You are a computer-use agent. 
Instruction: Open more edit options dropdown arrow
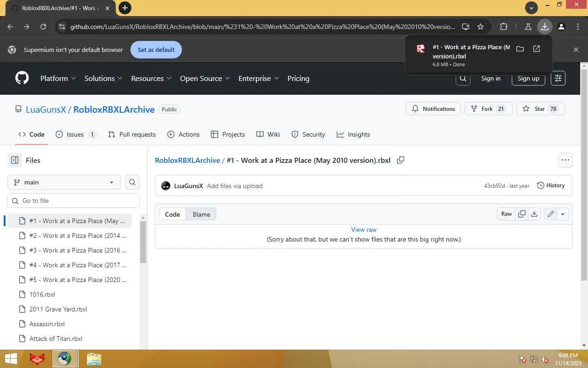[563, 214]
